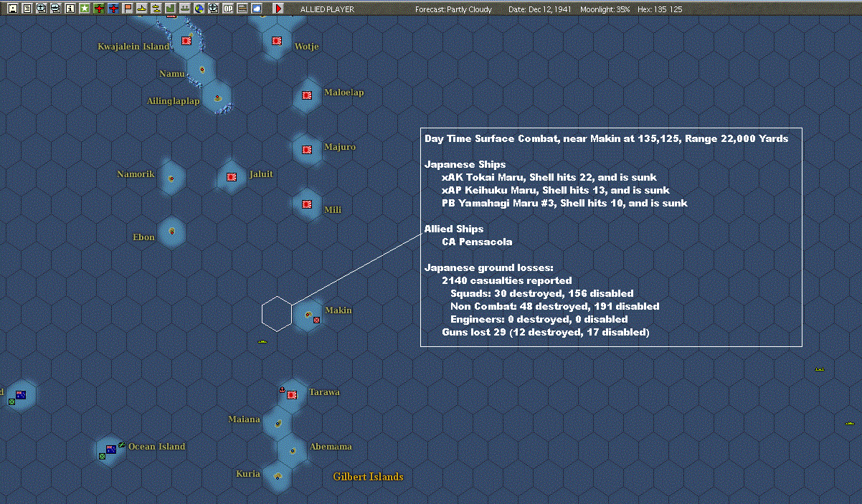Select the Japanese base flag at Maloelap
862x504 pixels.
(x=307, y=95)
